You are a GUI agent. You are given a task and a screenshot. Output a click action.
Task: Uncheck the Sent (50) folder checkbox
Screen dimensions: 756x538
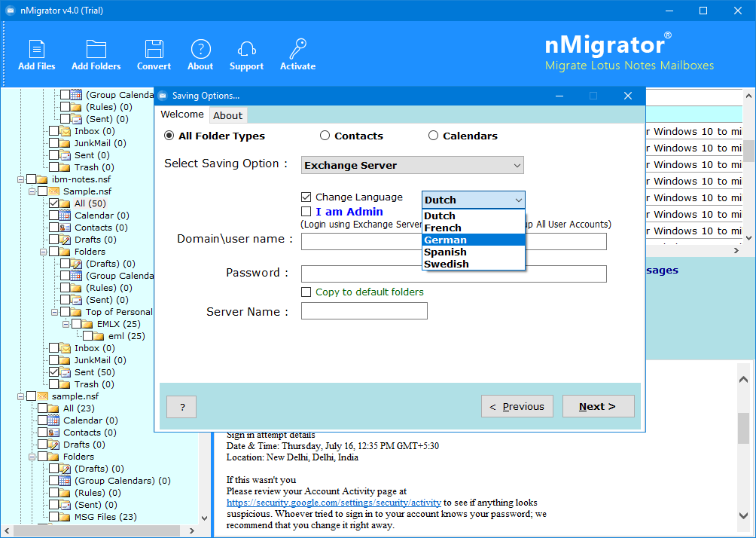click(54, 372)
